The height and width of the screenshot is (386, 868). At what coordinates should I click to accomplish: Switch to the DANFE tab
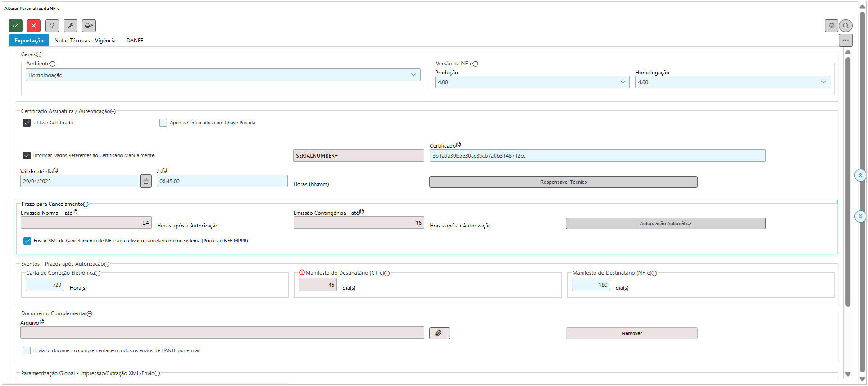(x=135, y=41)
